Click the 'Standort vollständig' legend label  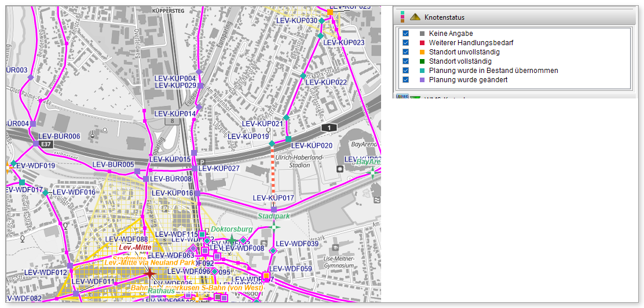pos(460,61)
